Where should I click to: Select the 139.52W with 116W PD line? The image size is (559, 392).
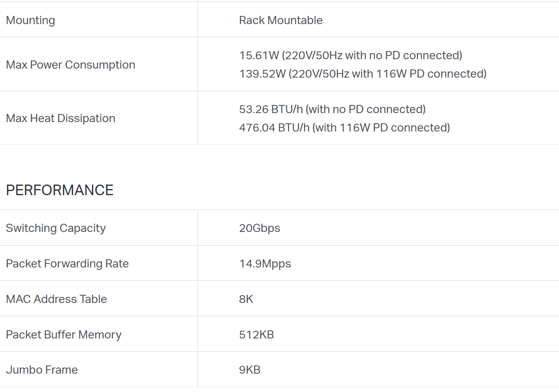363,74
